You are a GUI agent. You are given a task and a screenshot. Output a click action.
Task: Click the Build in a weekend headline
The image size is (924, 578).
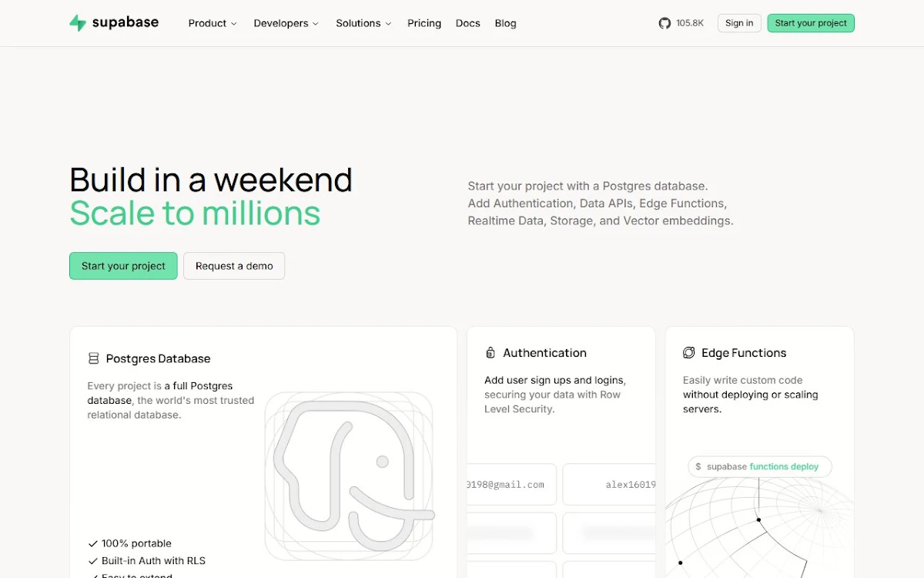click(x=211, y=180)
